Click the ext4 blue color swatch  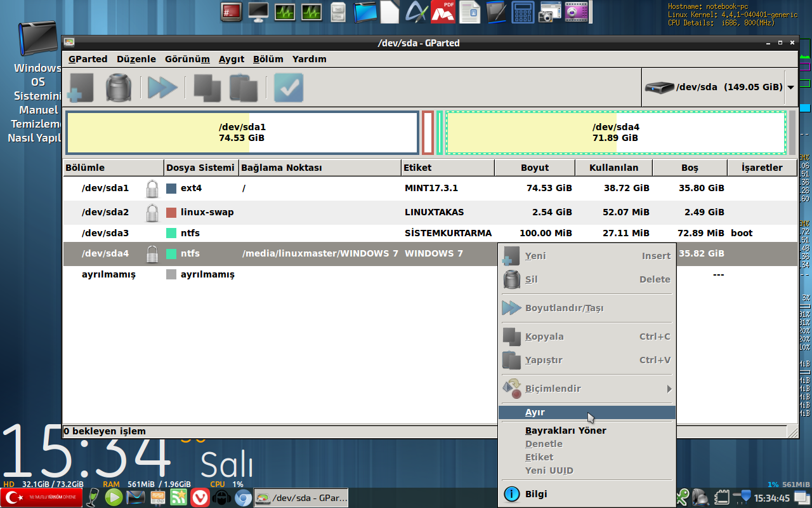coord(171,189)
